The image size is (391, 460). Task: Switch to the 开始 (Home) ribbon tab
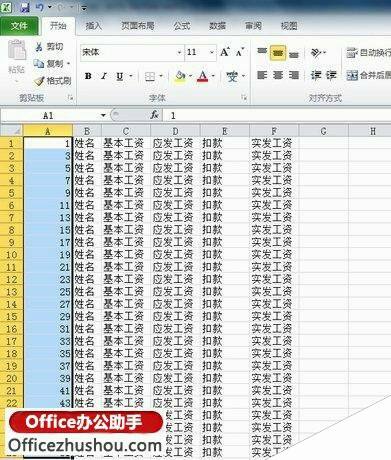point(58,26)
